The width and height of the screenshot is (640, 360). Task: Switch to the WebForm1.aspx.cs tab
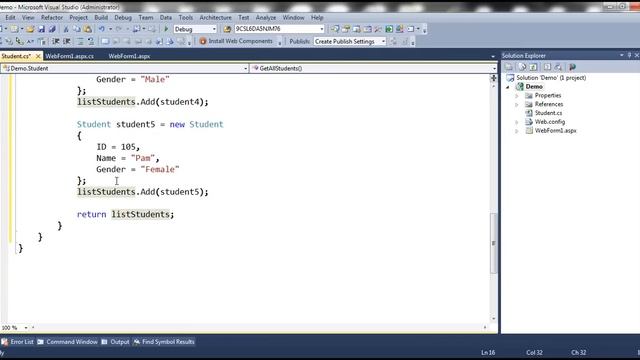69,56
